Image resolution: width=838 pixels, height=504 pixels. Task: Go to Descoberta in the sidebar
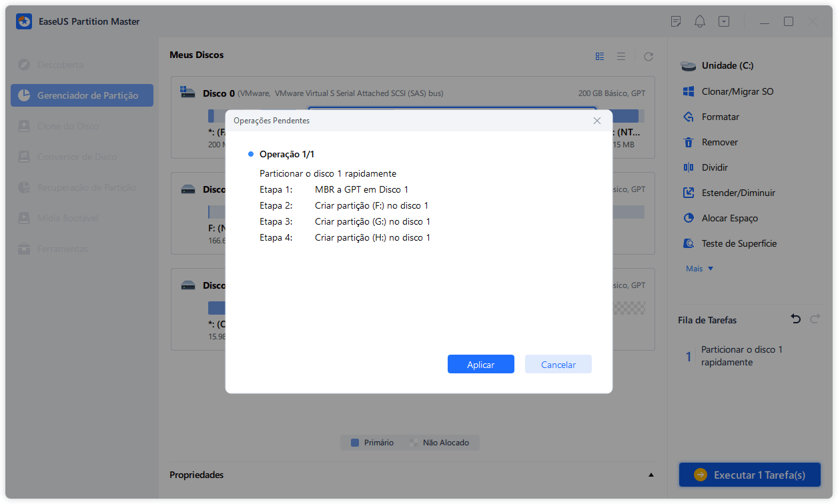pyautogui.click(x=60, y=65)
